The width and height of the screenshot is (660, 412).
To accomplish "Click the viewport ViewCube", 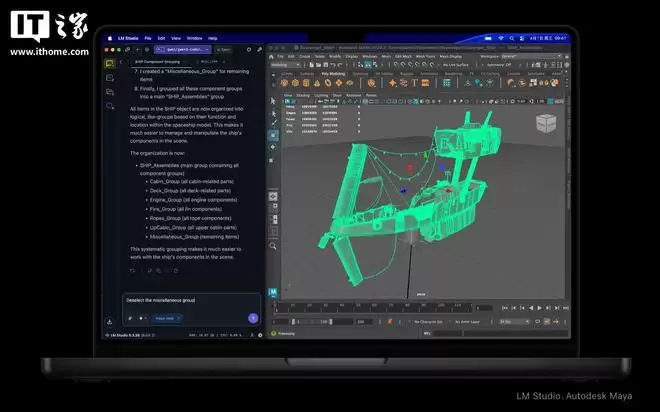I will click(547, 124).
